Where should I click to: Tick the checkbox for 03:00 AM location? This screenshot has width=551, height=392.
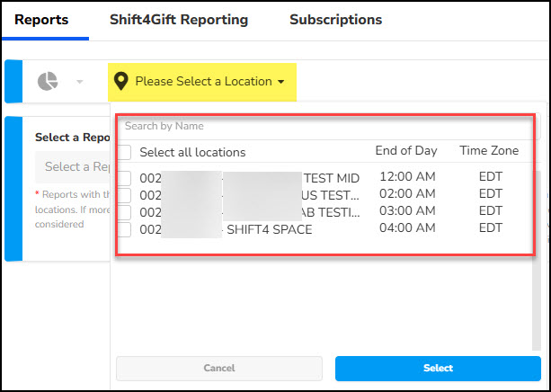click(x=124, y=212)
